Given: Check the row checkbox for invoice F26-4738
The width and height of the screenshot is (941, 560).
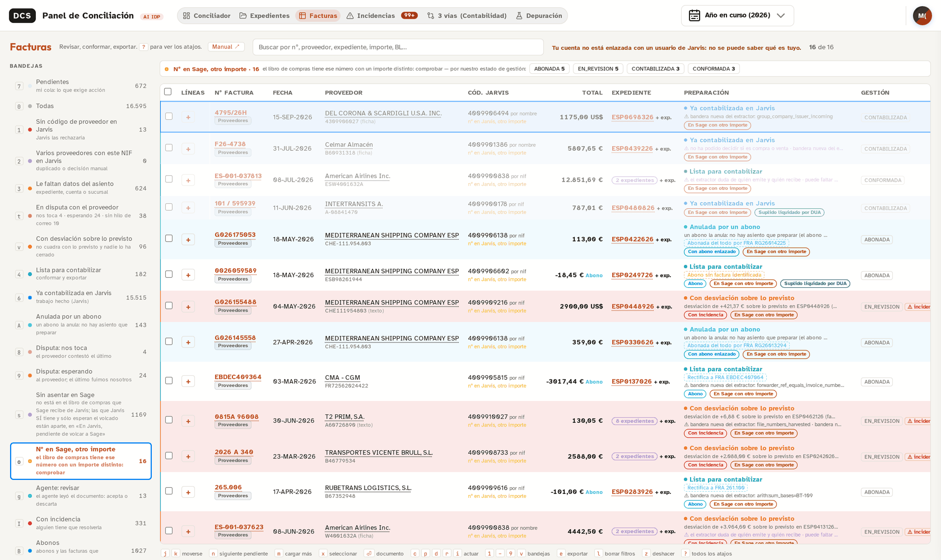Looking at the screenshot, I should pos(169,148).
